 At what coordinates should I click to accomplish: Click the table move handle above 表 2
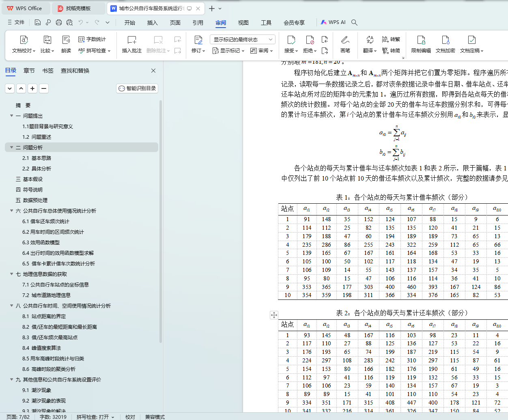click(274, 315)
